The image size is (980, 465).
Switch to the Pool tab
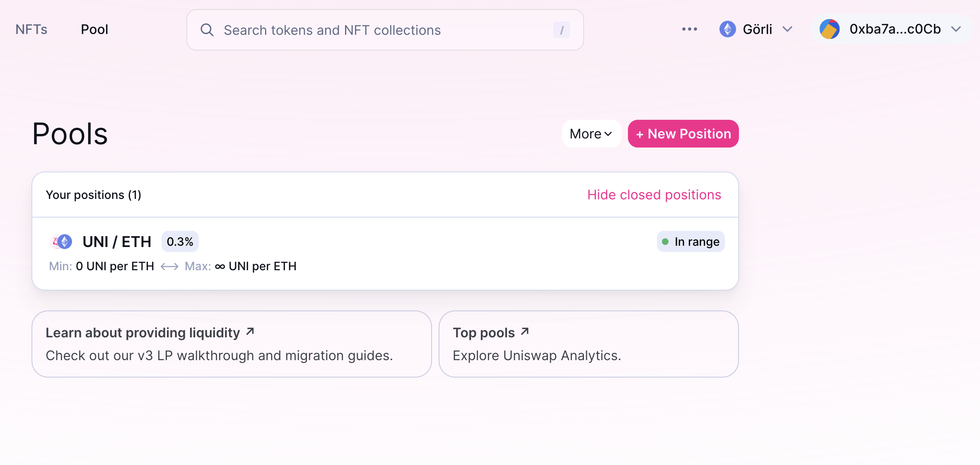click(94, 29)
